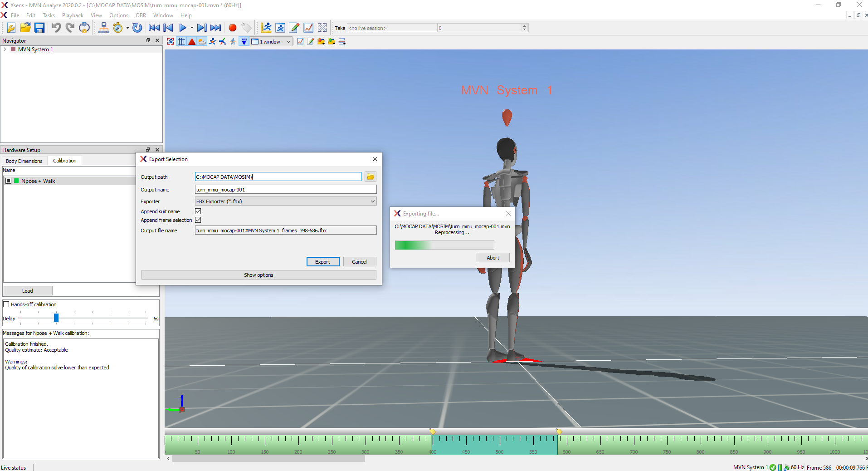Toggle the red triangle origin marker icon

tap(192, 42)
